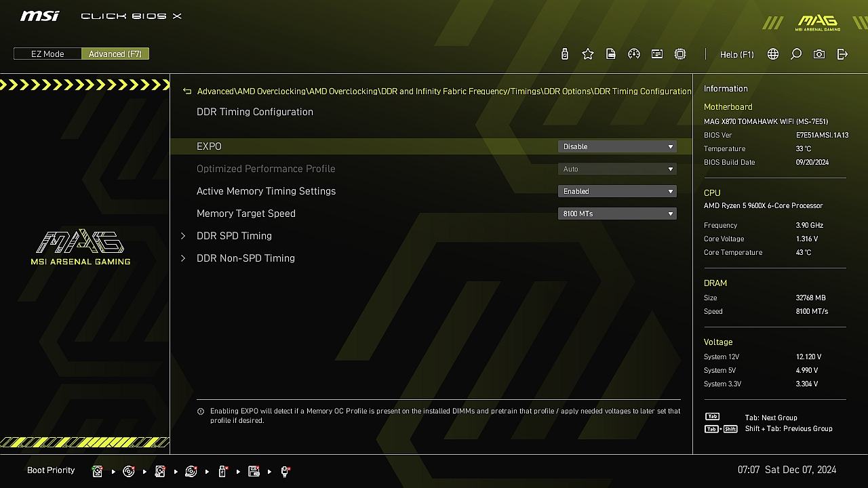Expand the DDR SPD Timing submenu
This screenshot has height=488, width=868.
234,236
